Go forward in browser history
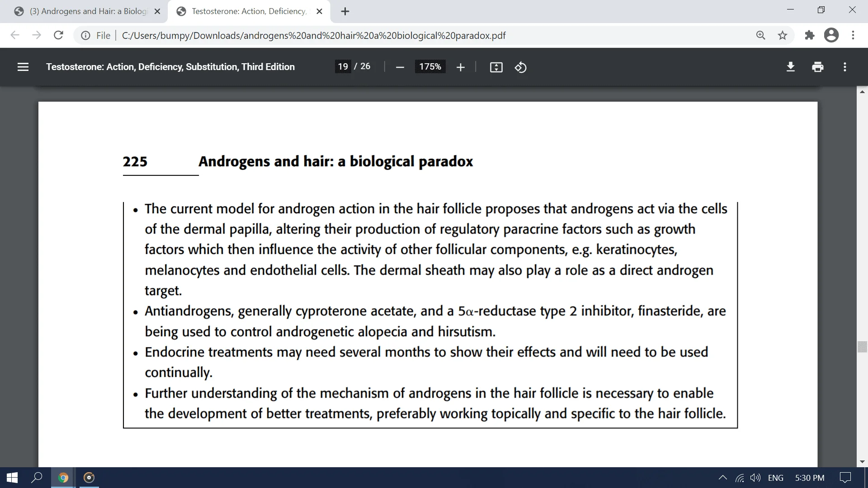Screen dimensions: 868x488 (37, 35)
